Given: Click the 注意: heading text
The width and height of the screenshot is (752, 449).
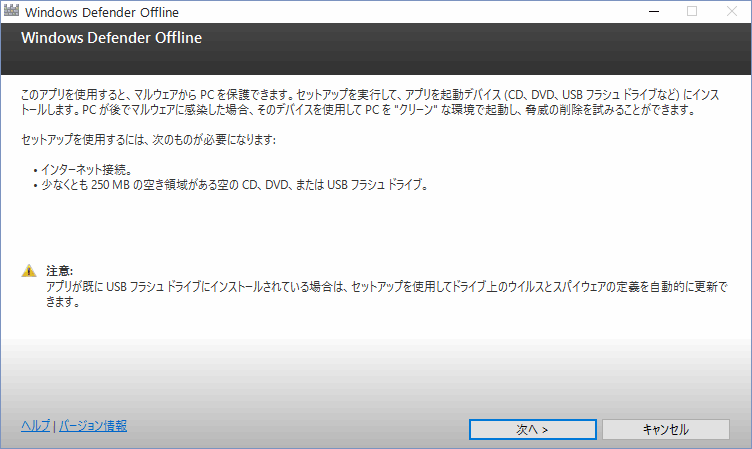Looking at the screenshot, I should (x=59, y=271).
